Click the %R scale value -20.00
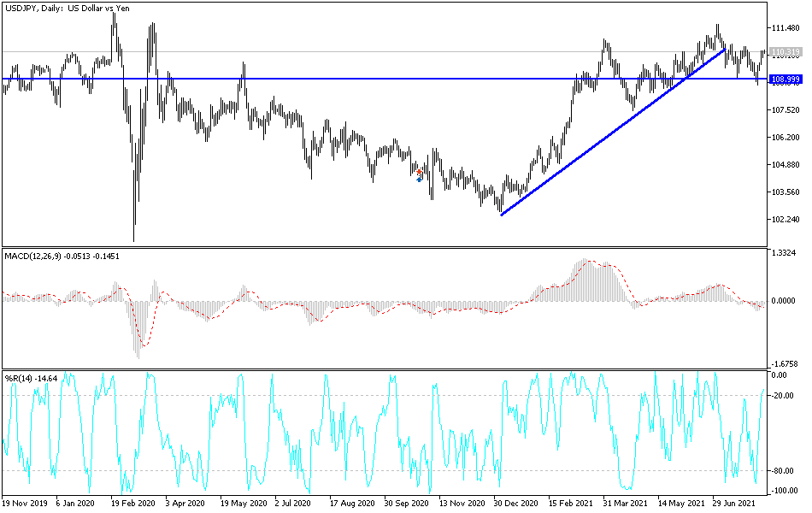Image resolution: width=812 pixels, height=513 pixels. tap(782, 396)
